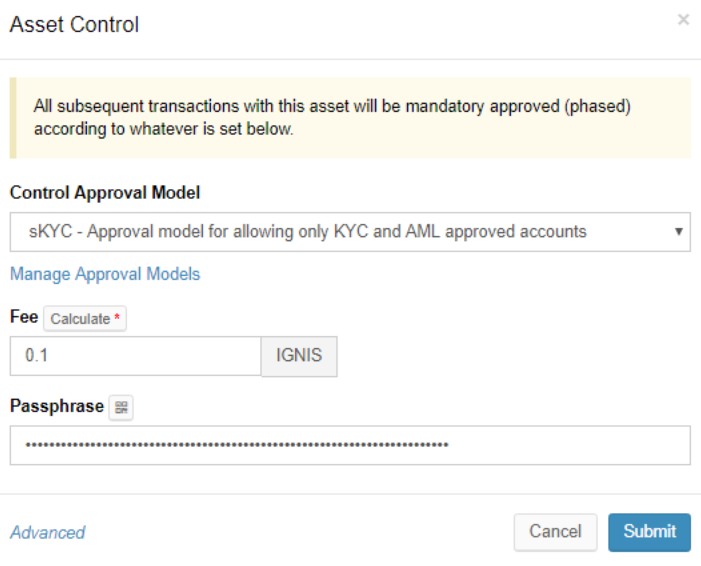Click the QR code scanner icon beside Passphrase
The height and width of the screenshot is (566, 701).
121,407
